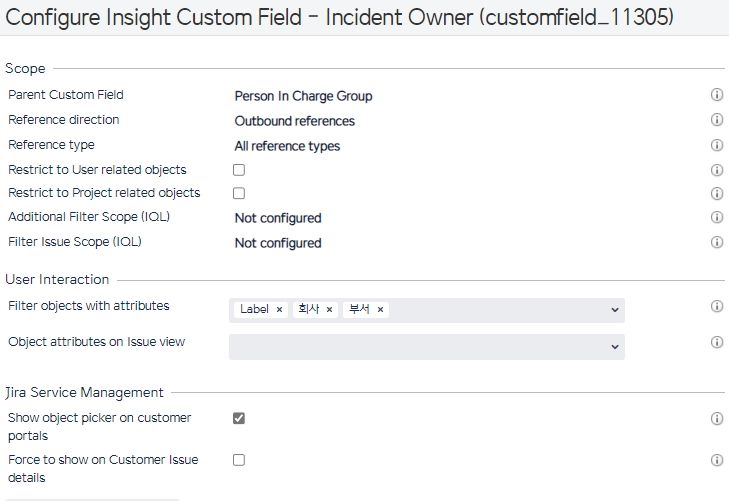Image resolution: width=729 pixels, height=501 pixels.
Task: Click the Person In Charge Group value
Action: coord(303,96)
